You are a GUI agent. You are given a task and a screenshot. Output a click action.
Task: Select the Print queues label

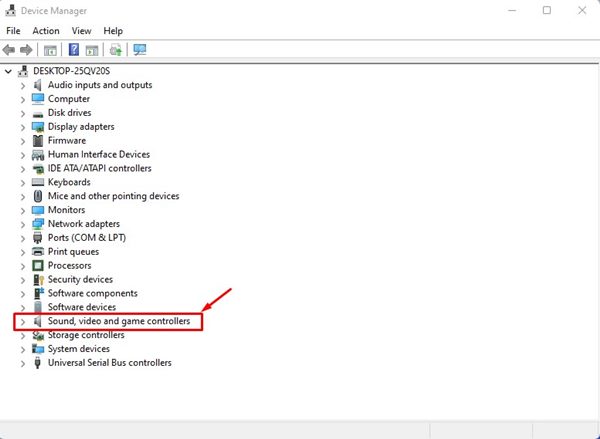[x=73, y=252]
